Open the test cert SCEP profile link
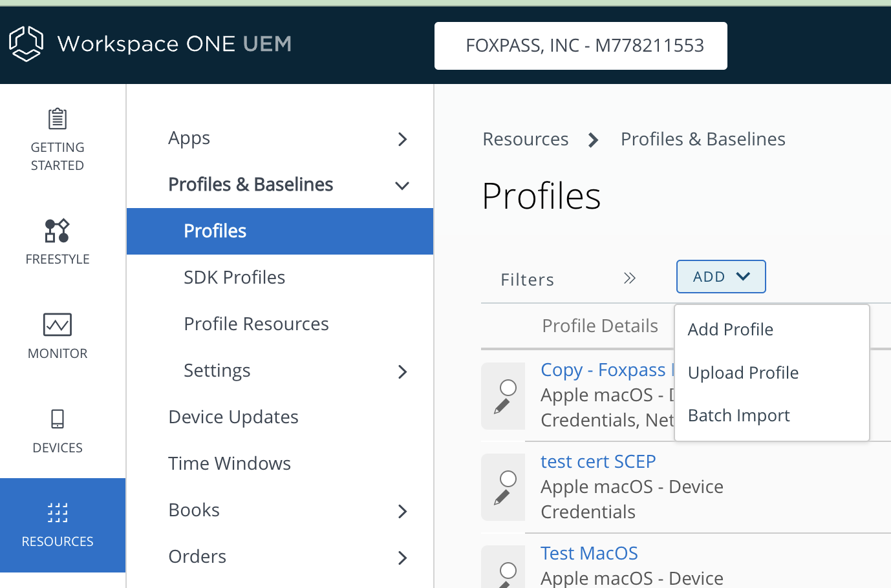The height and width of the screenshot is (588, 891). click(x=598, y=461)
